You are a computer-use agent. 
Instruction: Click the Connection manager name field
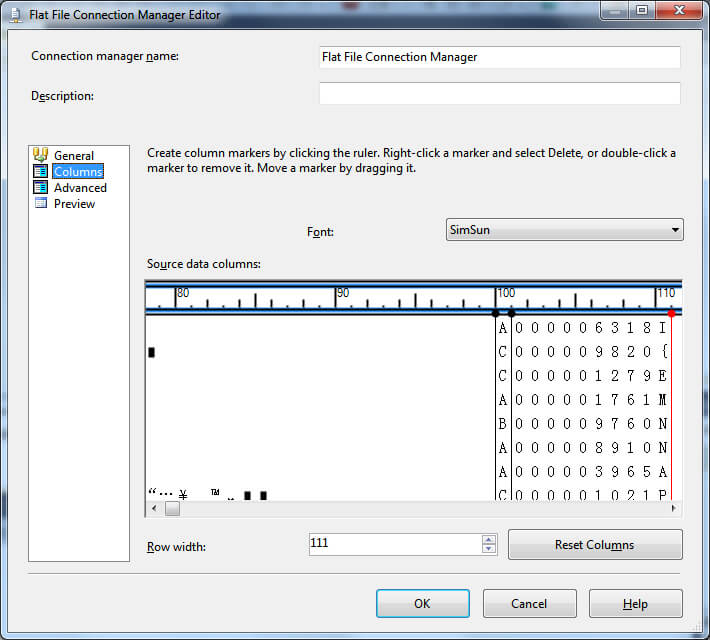pos(499,57)
